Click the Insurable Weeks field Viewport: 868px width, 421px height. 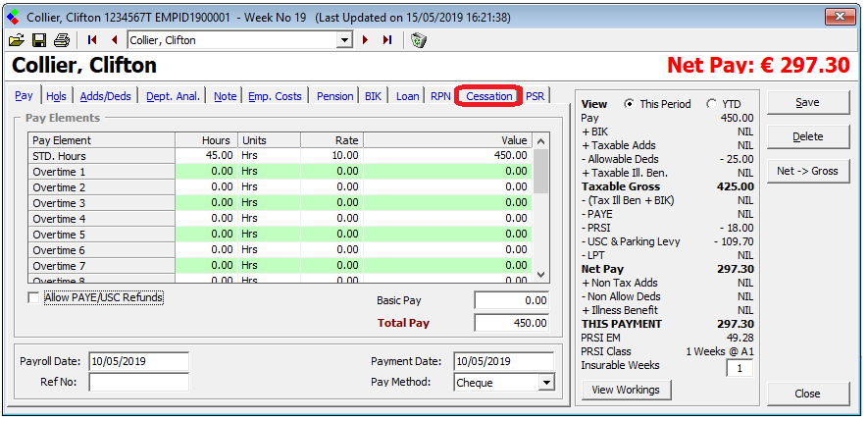[x=739, y=368]
